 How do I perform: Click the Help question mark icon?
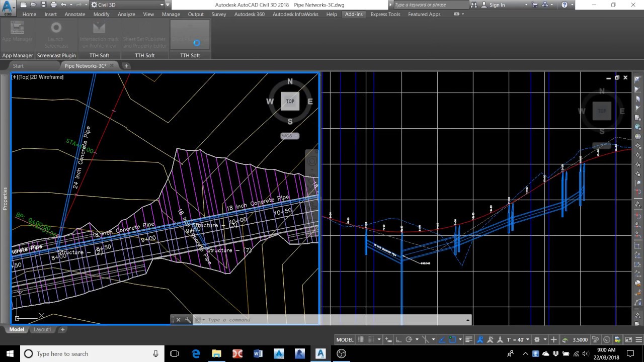click(x=565, y=5)
